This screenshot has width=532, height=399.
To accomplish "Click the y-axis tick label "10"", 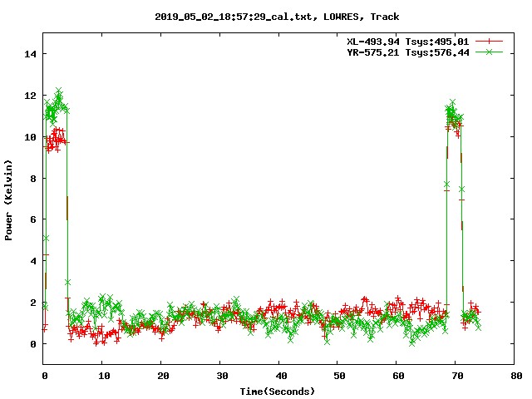I will (30, 137).
